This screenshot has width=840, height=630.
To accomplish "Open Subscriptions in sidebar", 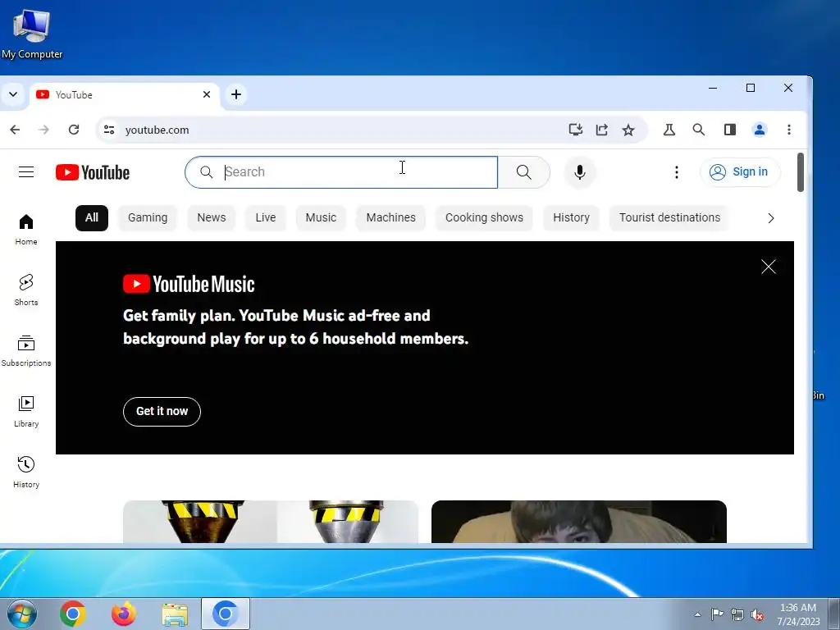I will tap(26, 351).
